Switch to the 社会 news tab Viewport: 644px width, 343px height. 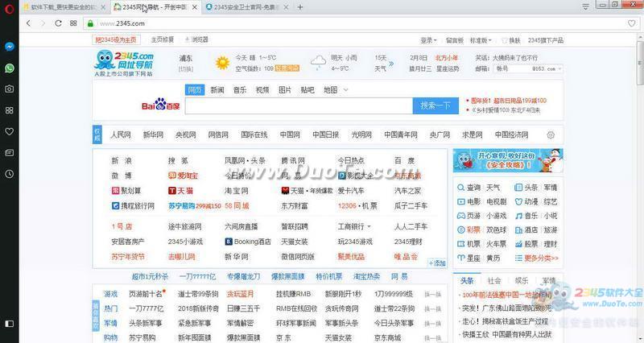point(494,281)
